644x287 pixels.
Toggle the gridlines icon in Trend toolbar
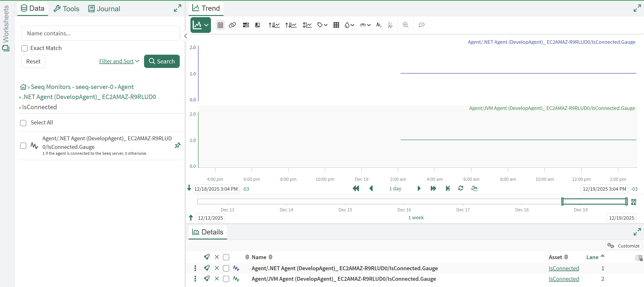pos(336,25)
